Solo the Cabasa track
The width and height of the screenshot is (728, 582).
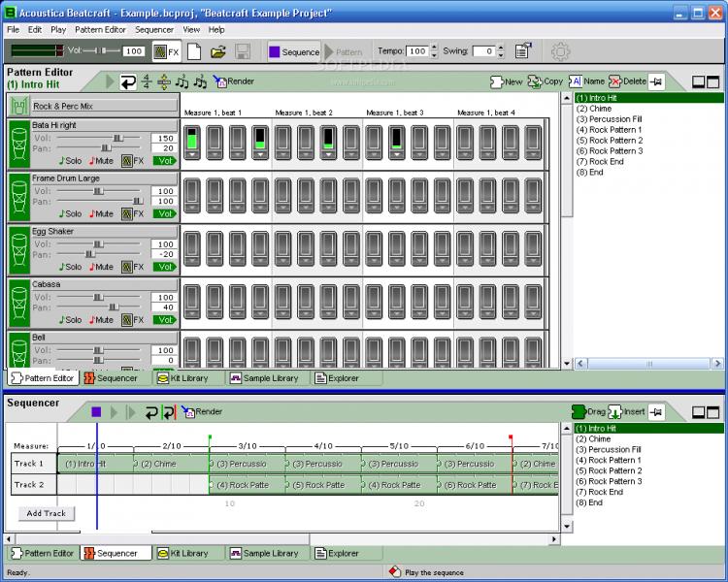[70, 320]
